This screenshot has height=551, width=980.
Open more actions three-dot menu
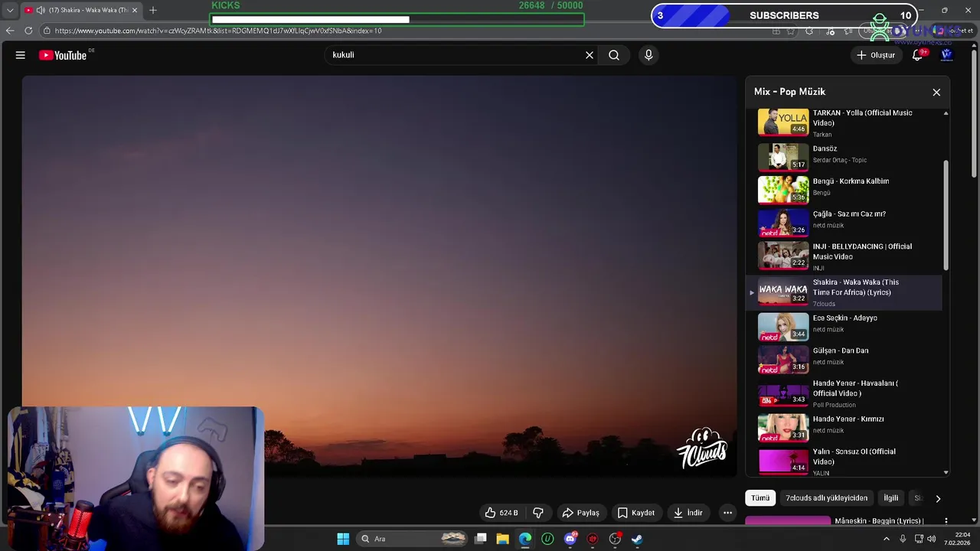728,513
